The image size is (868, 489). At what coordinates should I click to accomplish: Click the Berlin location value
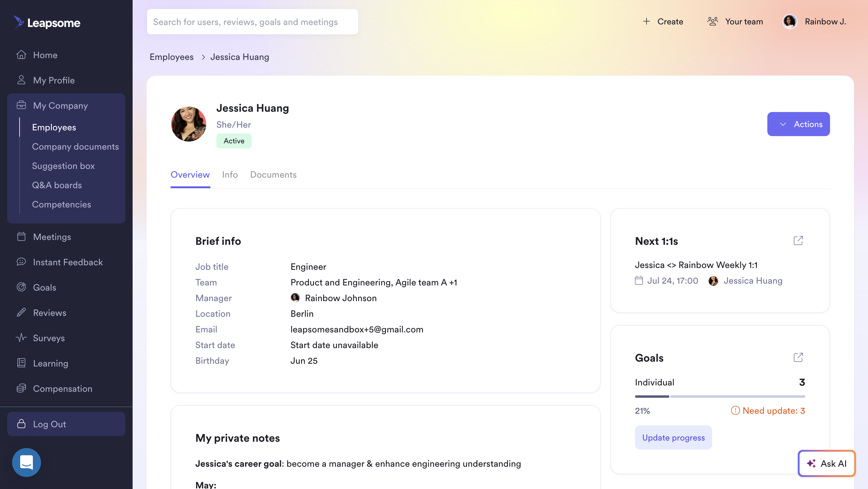(x=302, y=314)
